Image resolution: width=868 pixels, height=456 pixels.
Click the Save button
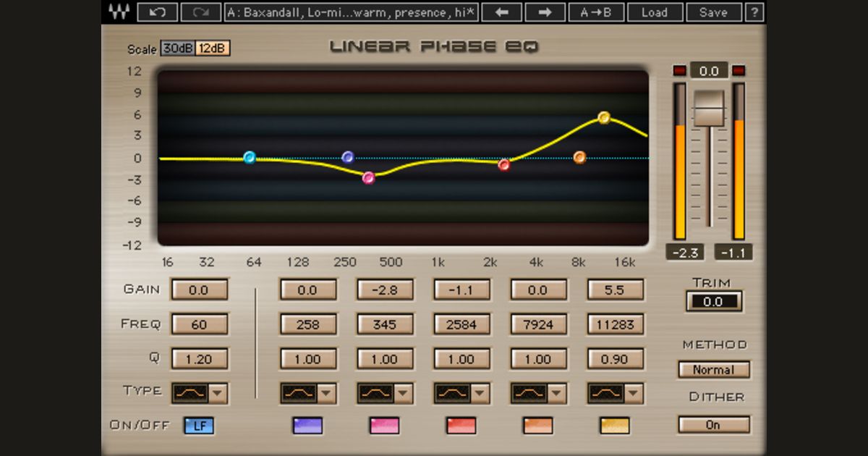[713, 12]
